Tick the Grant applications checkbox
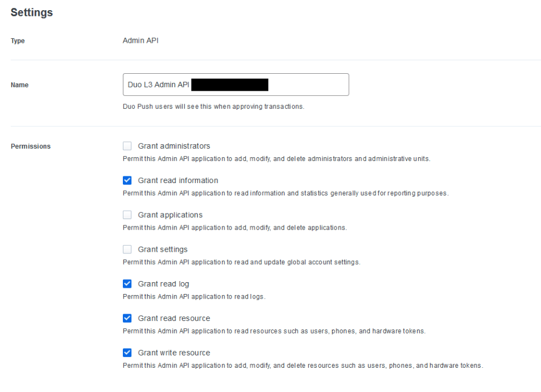This screenshot has width=541, height=392. pos(127,215)
